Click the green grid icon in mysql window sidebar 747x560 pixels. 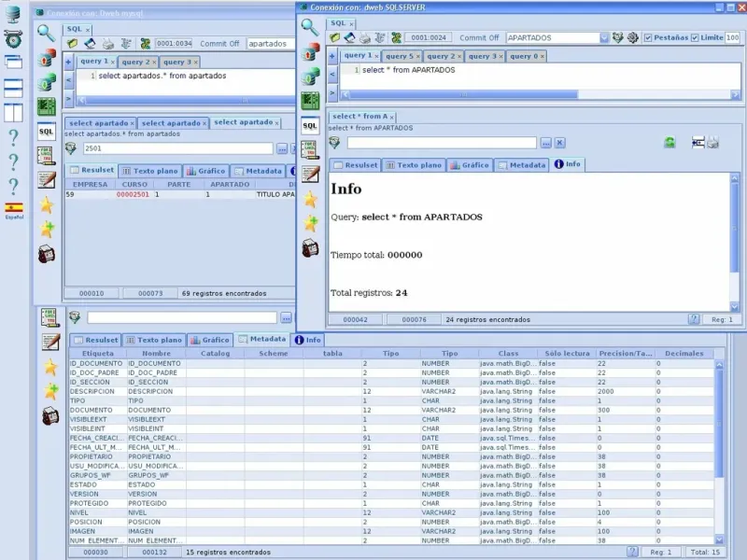click(46, 106)
